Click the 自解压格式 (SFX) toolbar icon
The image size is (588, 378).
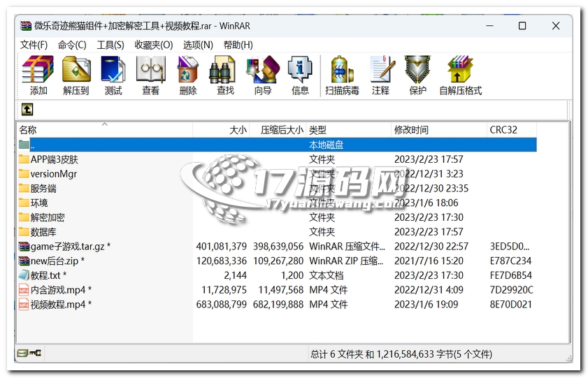[460, 75]
